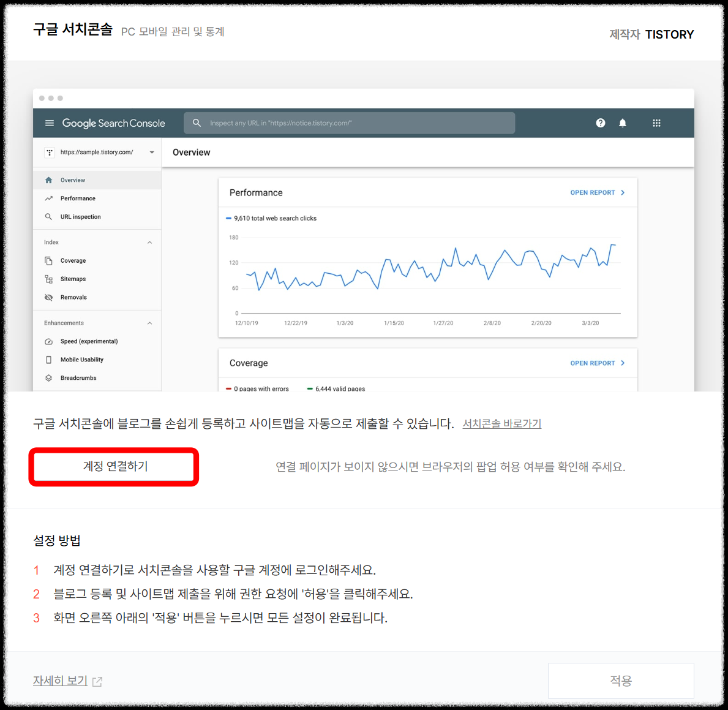Click the Enhancements section header label

[x=64, y=323]
